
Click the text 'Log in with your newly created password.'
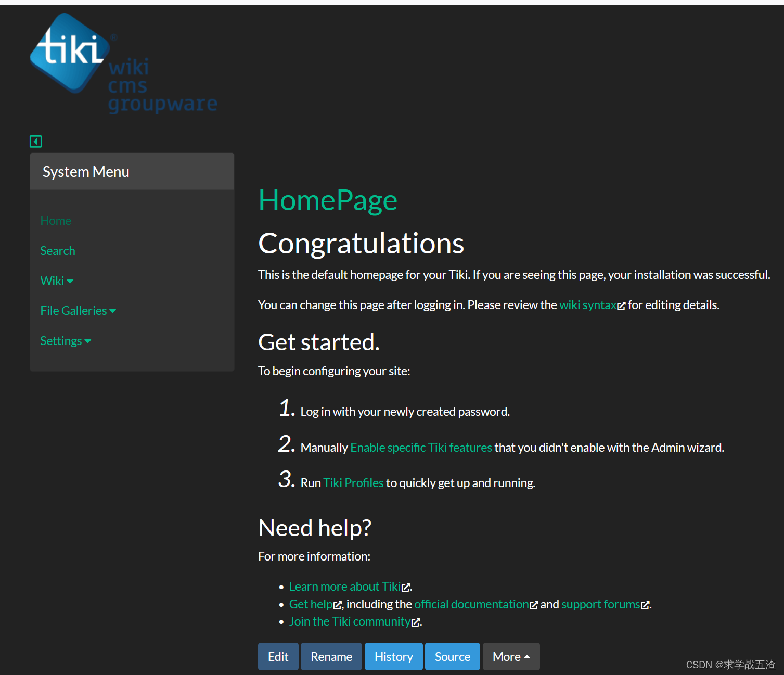pyautogui.click(x=405, y=412)
